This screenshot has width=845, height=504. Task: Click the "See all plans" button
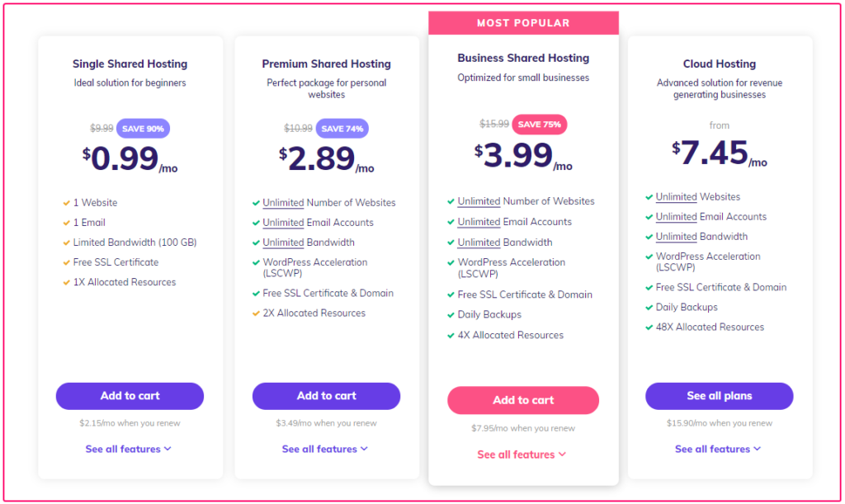(719, 396)
